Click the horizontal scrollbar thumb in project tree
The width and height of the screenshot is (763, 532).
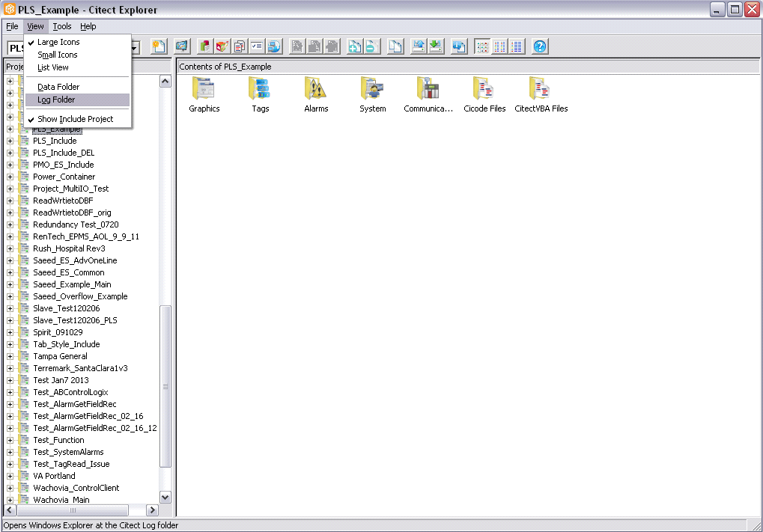(73, 510)
